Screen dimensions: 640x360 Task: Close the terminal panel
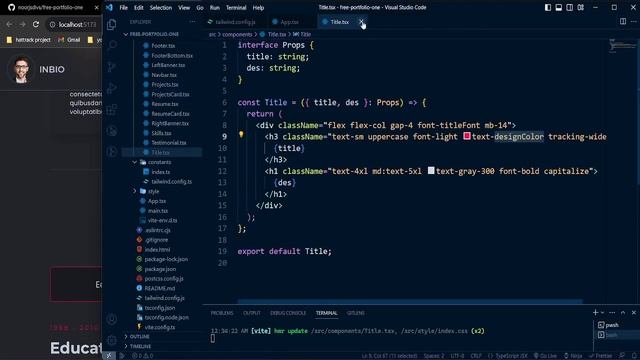pyautogui.click(x=634, y=313)
